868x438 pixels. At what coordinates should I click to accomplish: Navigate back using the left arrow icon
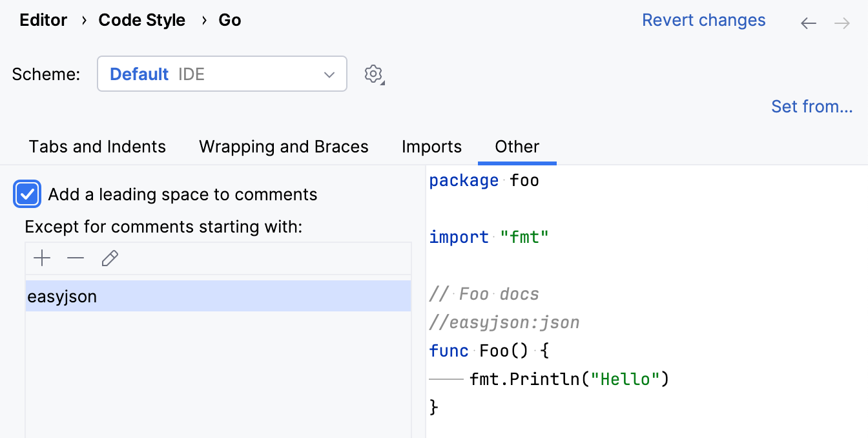(808, 22)
